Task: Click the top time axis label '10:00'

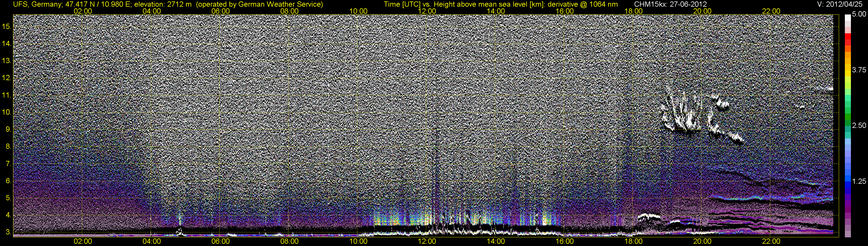Action: point(358,11)
